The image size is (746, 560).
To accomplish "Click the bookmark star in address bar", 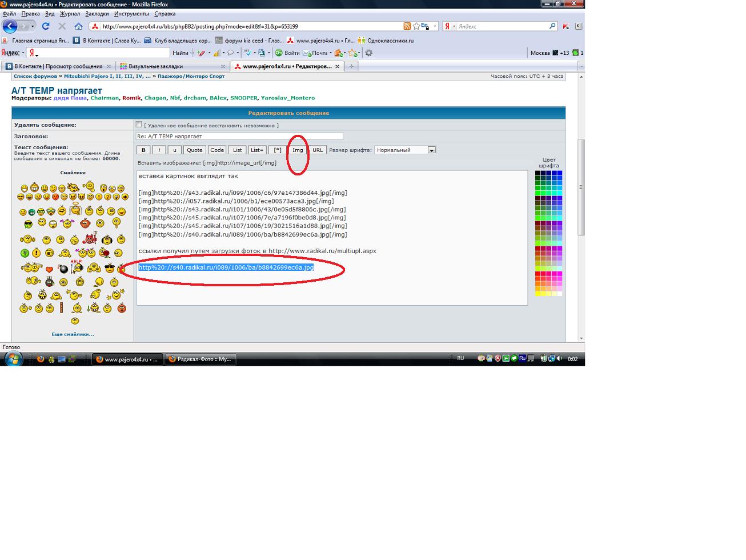I will [x=416, y=26].
